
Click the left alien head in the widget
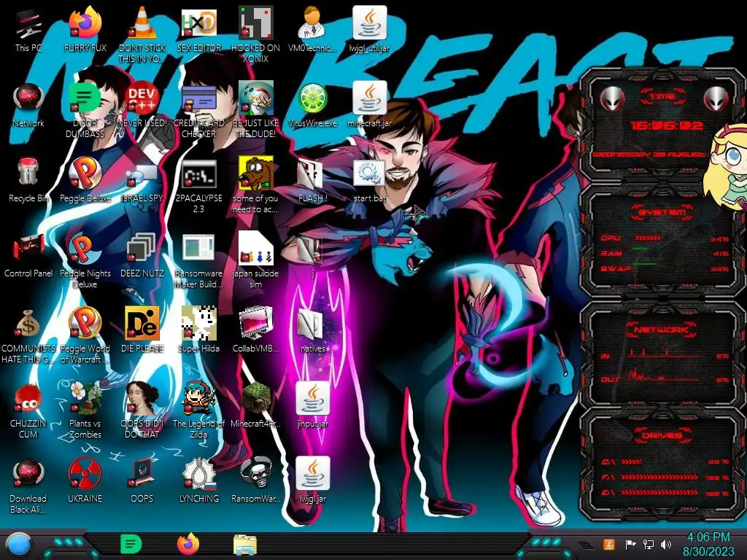pyautogui.click(x=612, y=99)
